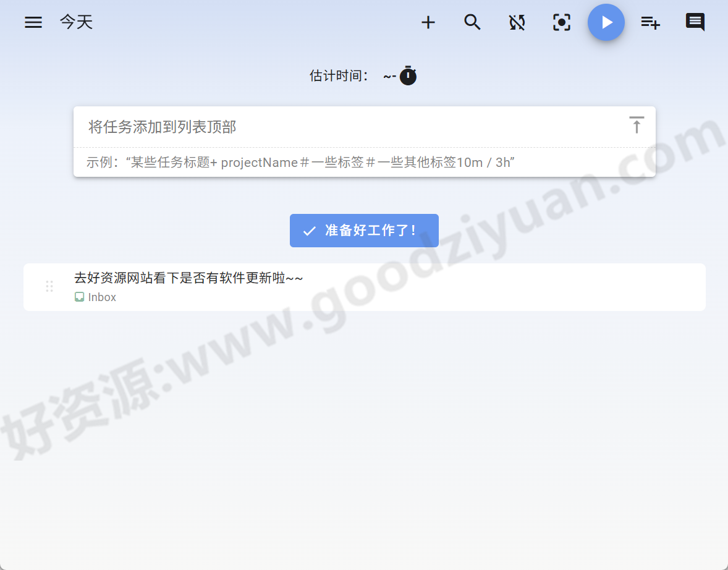Image resolution: width=728 pixels, height=570 pixels.
Task: Click the Inbox project icon on the task
Action: click(79, 297)
